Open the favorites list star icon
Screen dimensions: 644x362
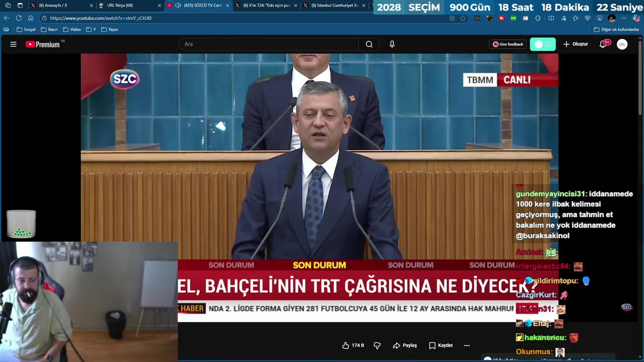click(575, 18)
